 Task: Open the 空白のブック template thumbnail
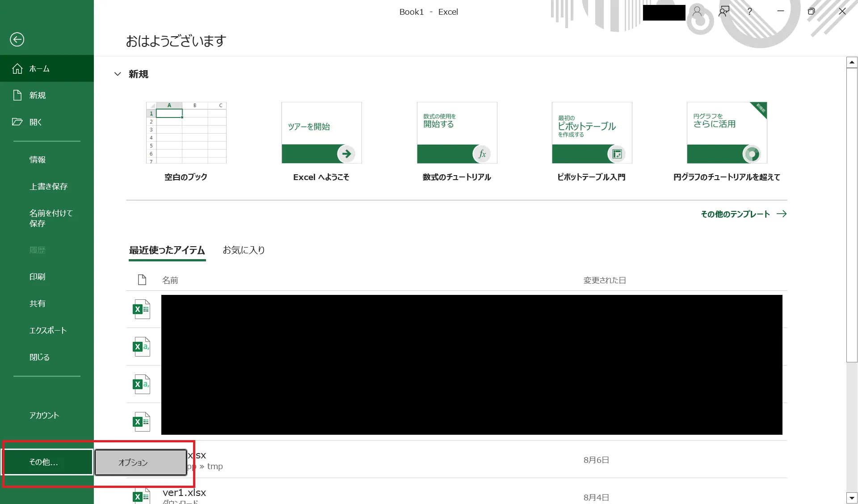coord(186,133)
